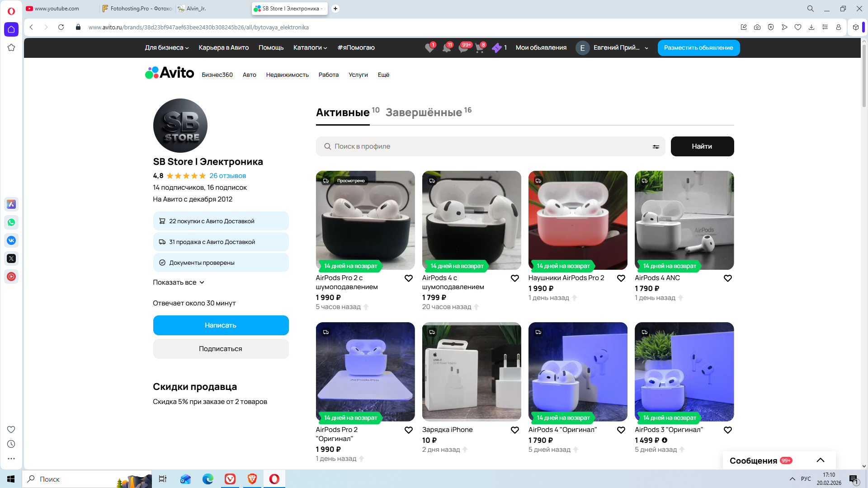The image size is (868, 488).
Task: Open the 26 отзывов reviews link
Action: (x=227, y=176)
